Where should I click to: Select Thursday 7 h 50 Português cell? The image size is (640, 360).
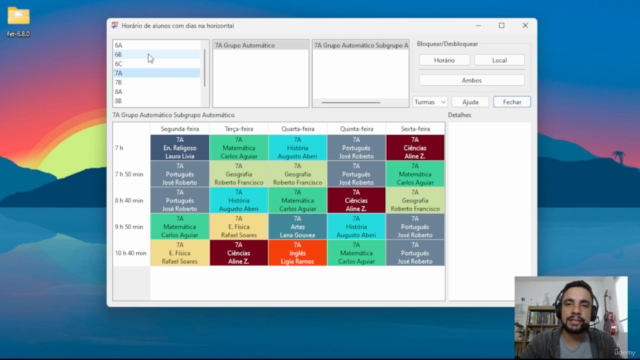tap(356, 174)
